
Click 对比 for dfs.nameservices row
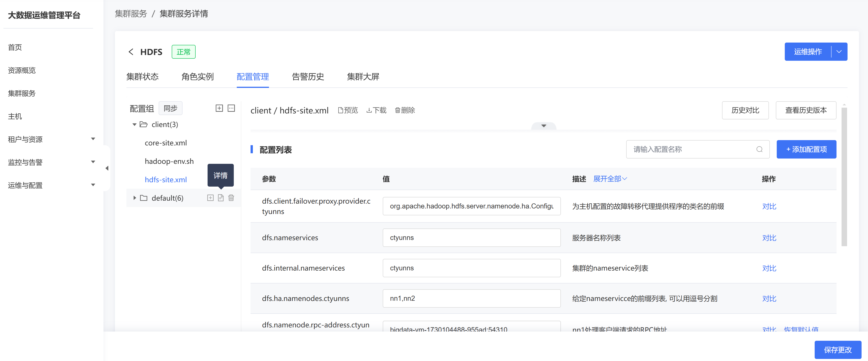click(769, 238)
